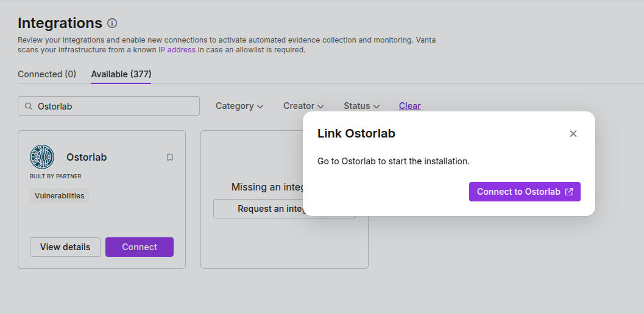Focus the Ostorlab search field
This screenshot has height=314, width=644.
click(109, 106)
